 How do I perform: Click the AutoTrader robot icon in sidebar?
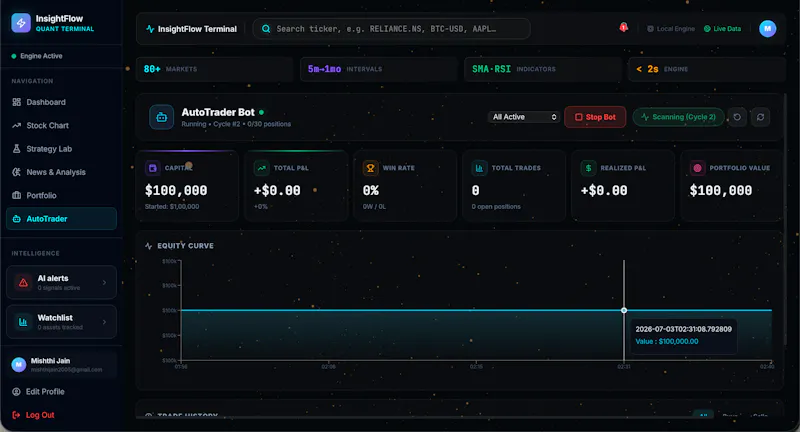pyautogui.click(x=16, y=219)
